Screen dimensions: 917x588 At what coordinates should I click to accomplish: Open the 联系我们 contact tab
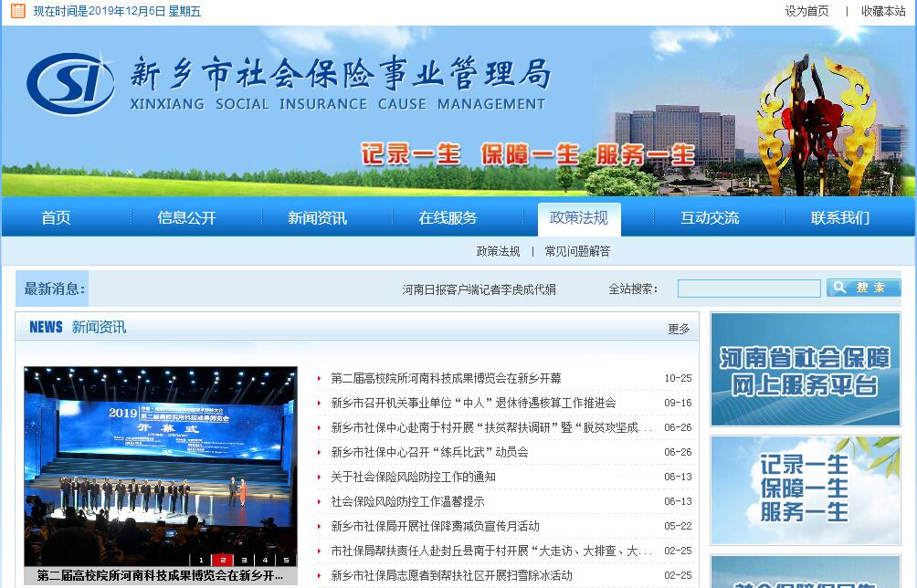click(x=839, y=218)
